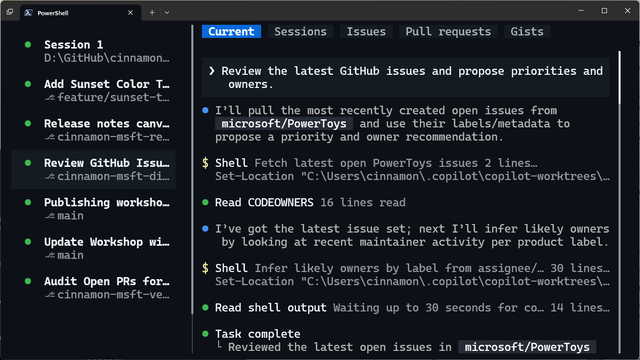Open a new terminal tab with plus
Screen dimensions: 640x360
(152, 13)
